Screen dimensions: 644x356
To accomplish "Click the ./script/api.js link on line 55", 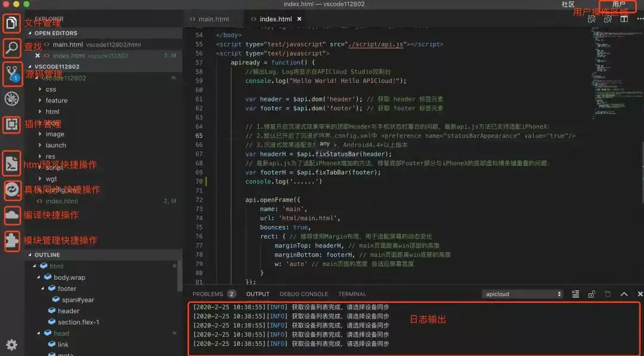I will 376,44.
